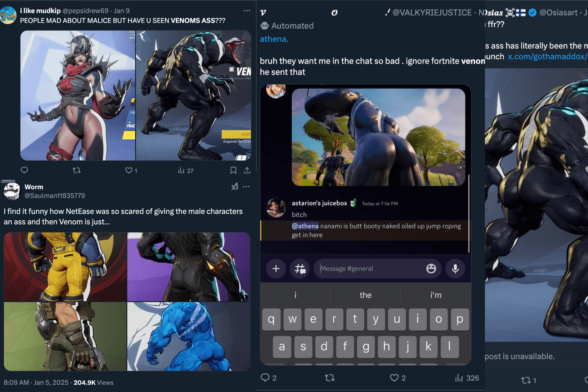588x392 pixels.
Task: Open i like mudkip profile avatar
Action: pos(8,15)
